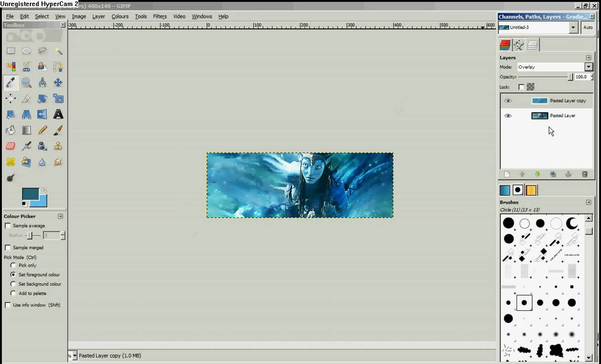The height and width of the screenshot is (364, 601).
Task: Select the Perspective Clone tool
Action: tap(26, 162)
